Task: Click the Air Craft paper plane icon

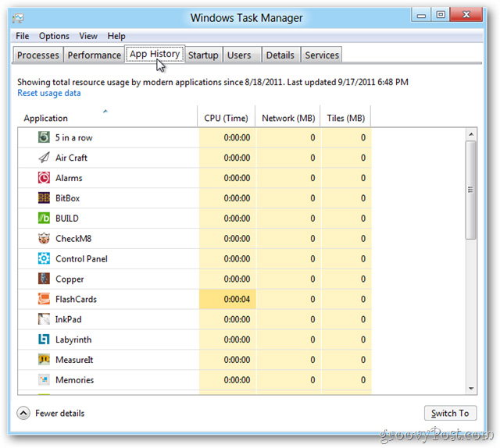Action: (44, 158)
